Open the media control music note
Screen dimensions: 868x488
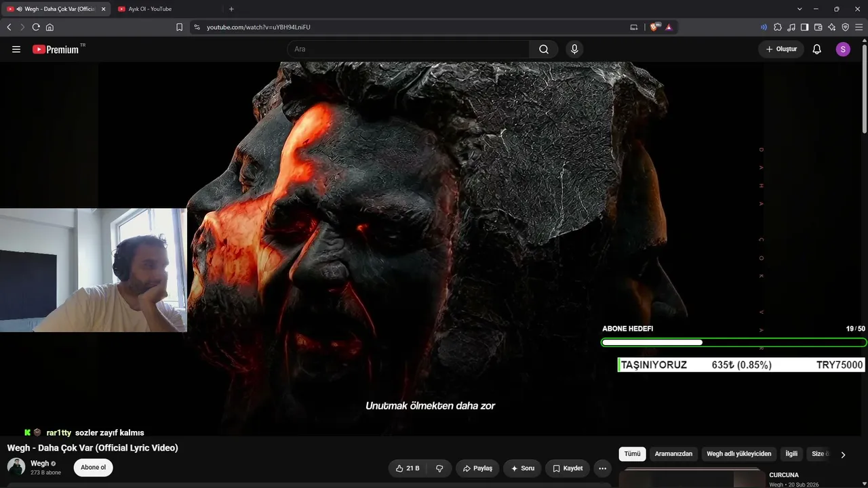click(x=791, y=27)
